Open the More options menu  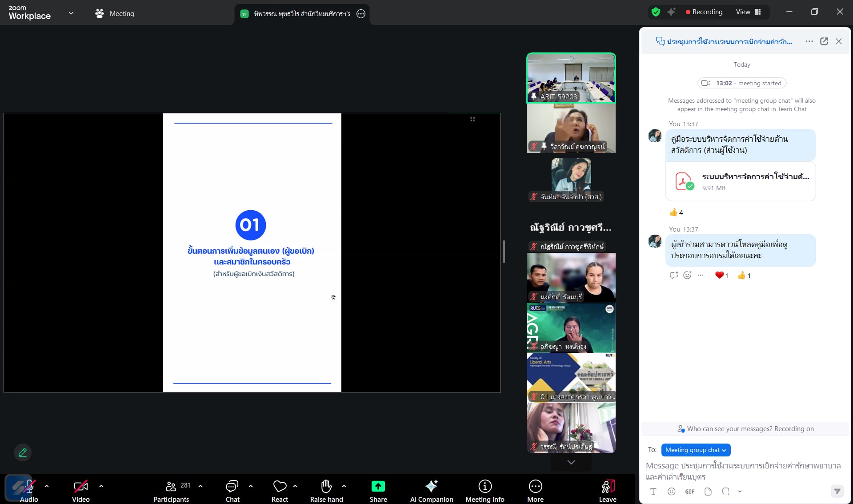pos(535,490)
